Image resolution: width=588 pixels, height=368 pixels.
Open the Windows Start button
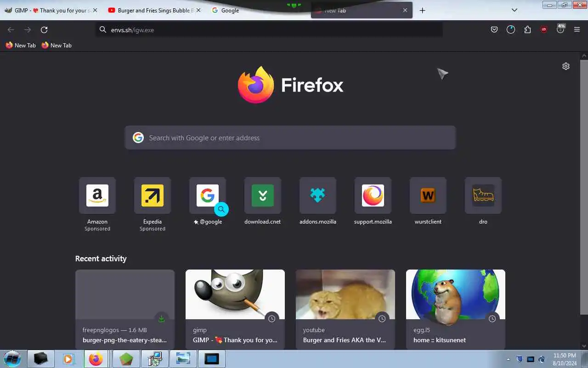point(12,359)
